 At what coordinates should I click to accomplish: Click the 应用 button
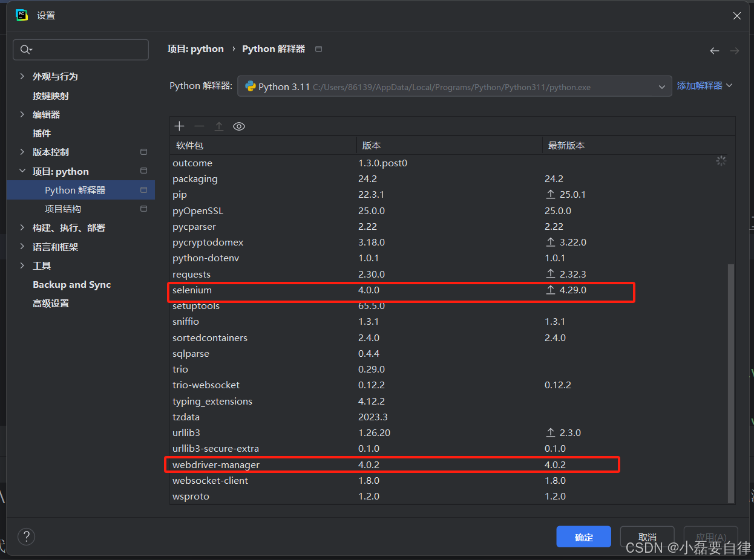click(x=710, y=537)
